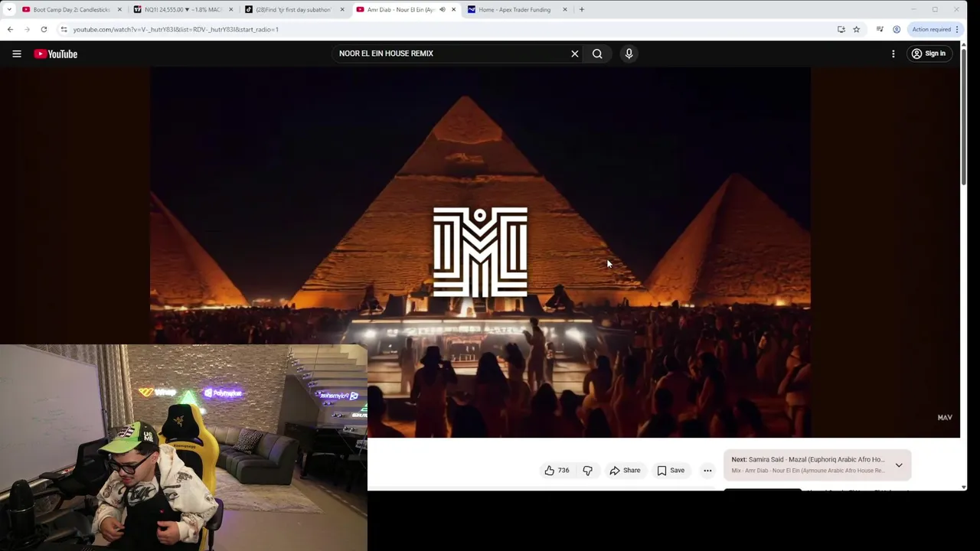
Task: Reload the current page
Action: pyautogui.click(x=44, y=29)
